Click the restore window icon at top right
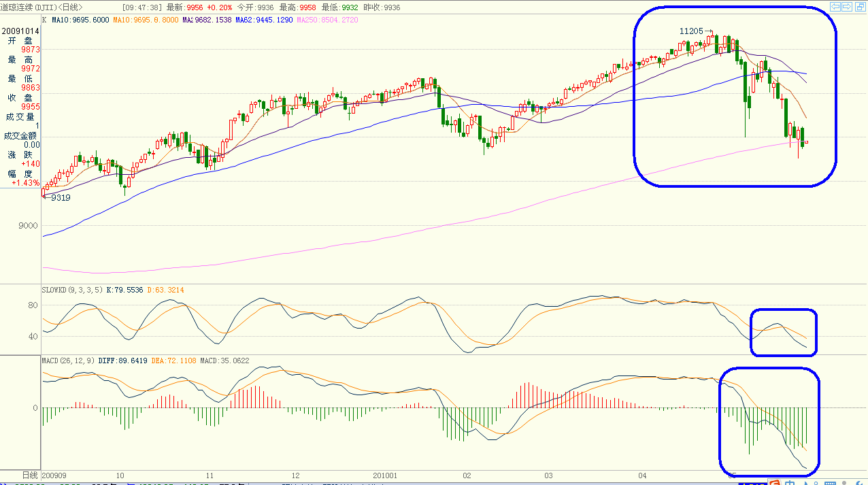 tap(859, 7)
